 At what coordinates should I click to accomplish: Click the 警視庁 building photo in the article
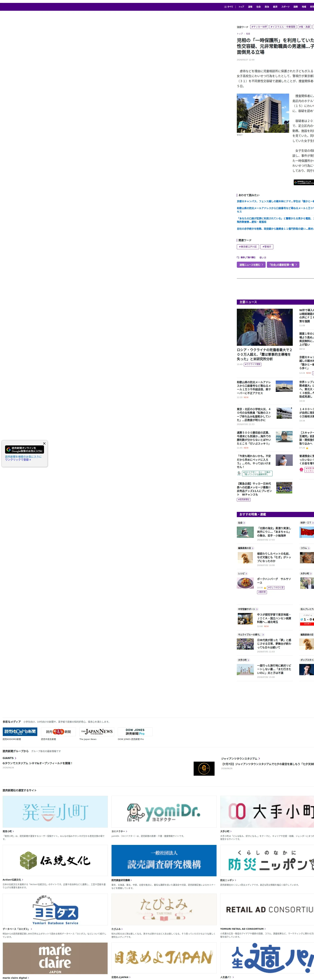point(263,113)
